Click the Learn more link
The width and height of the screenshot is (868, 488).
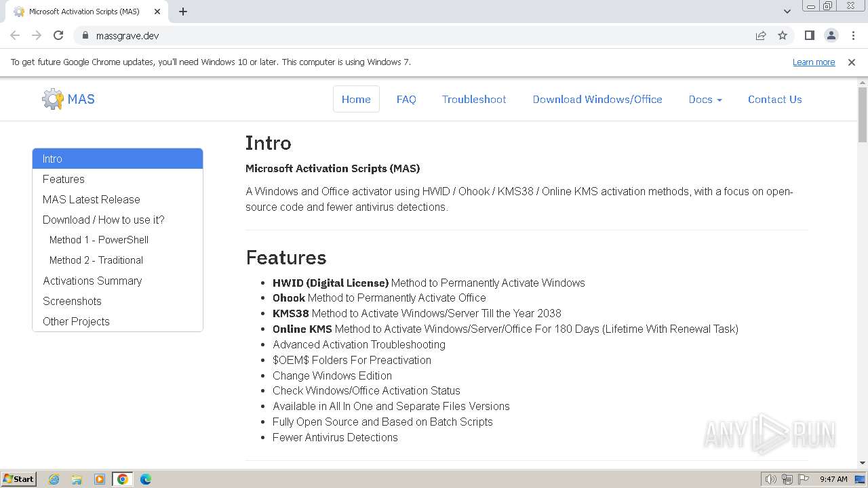tap(814, 62)
